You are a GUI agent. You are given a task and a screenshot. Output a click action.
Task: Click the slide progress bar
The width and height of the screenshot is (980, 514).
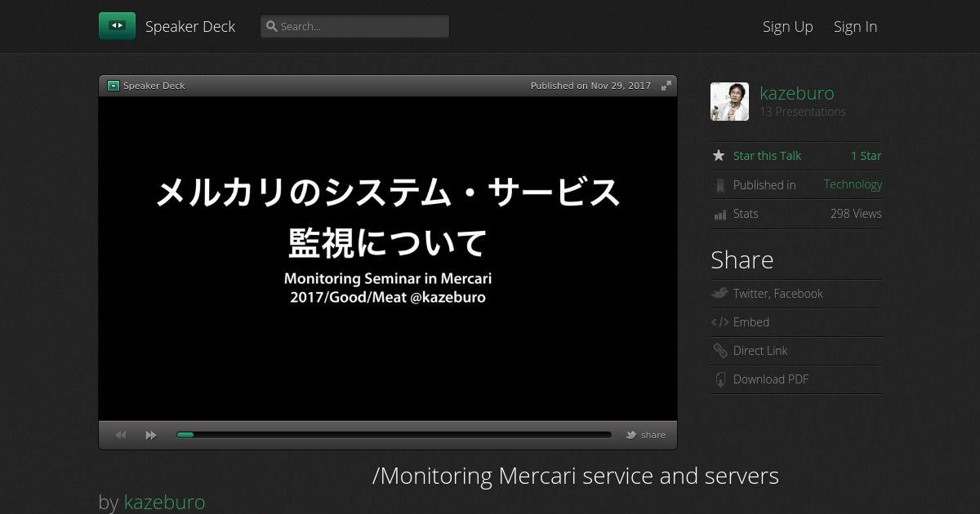tap(394, 435)
